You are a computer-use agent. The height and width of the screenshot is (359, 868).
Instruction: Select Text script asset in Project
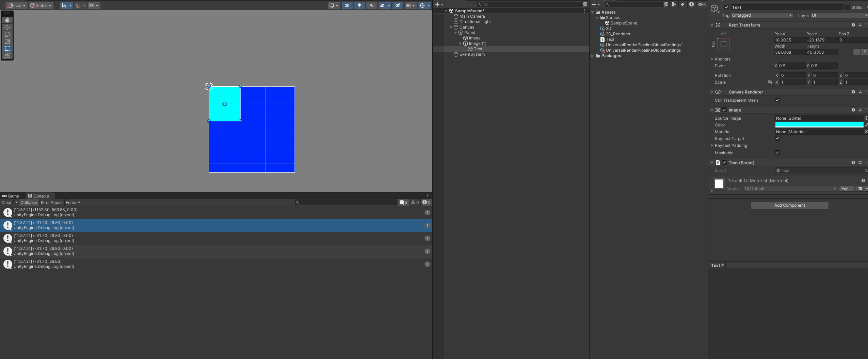tap(610, 39)
